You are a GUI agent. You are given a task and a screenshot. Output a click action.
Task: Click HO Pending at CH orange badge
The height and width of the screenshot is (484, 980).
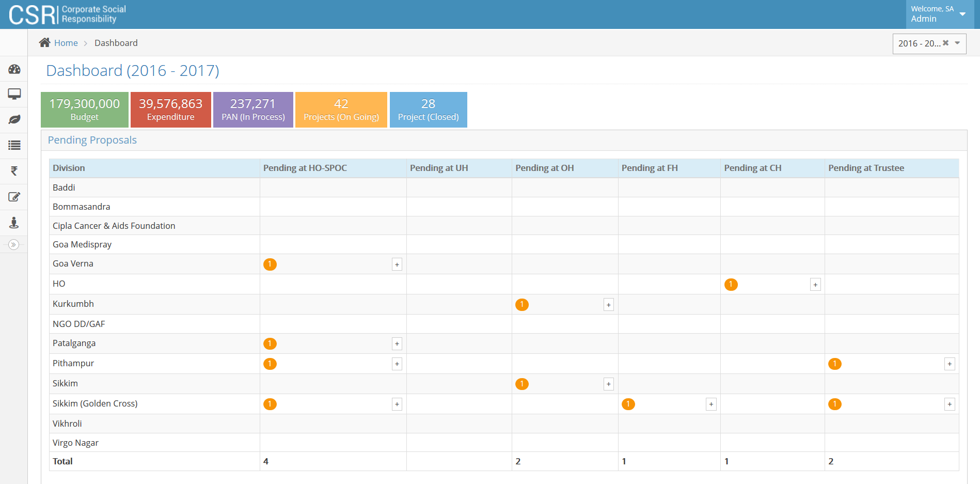731,285
